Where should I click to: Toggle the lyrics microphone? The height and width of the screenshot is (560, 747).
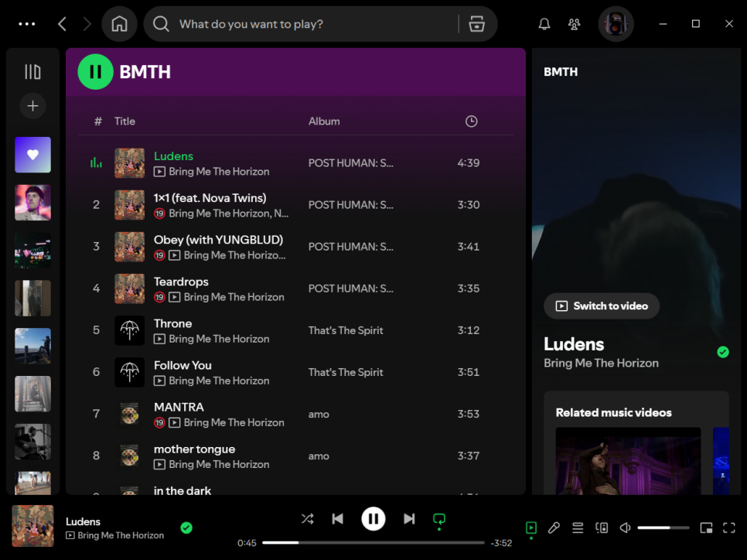tap(554, 528)
